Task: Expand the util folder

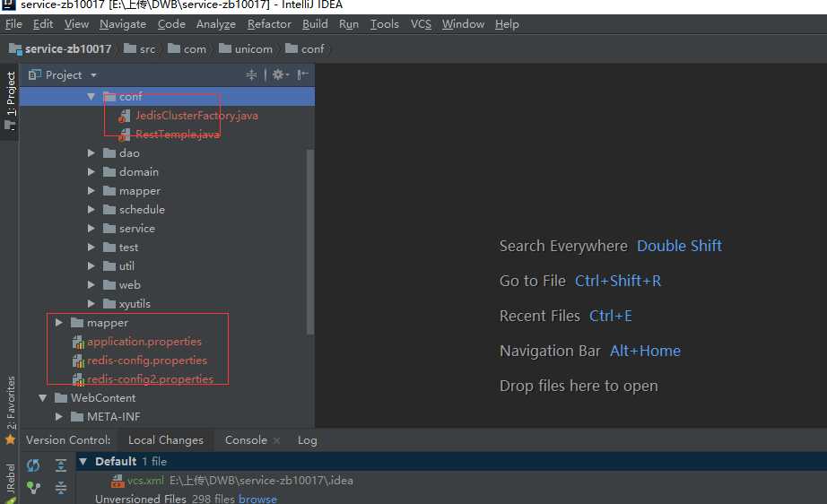Action: (91, 265)
